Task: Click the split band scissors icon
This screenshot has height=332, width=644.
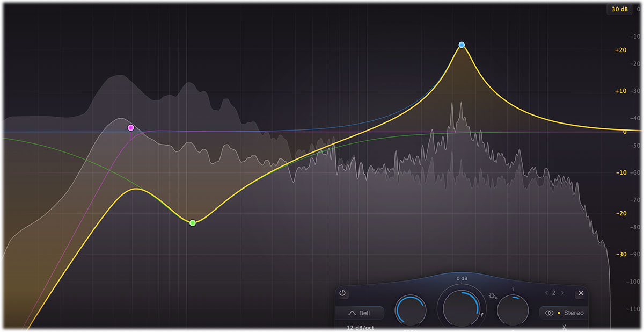Action: tap(564, 328)
